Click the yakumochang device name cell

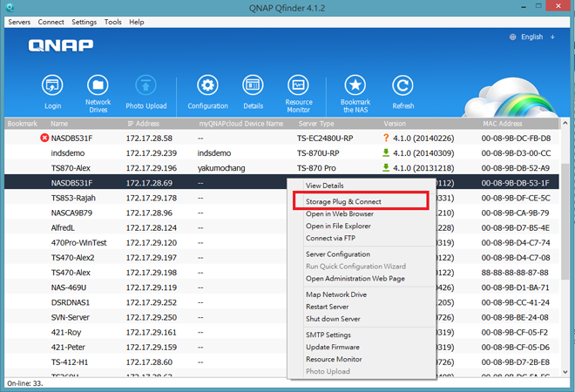[221, 168]
